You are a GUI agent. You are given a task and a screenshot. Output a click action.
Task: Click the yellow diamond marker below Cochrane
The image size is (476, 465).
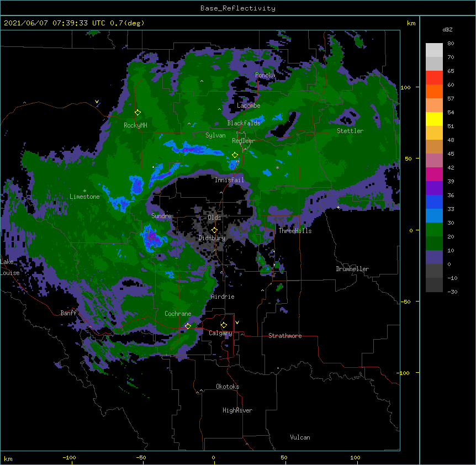pos(188,326)
